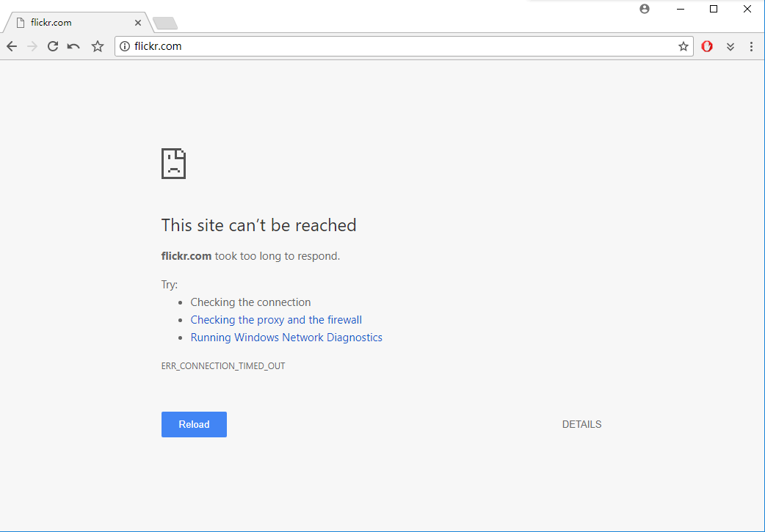Maximize the browser window
This screenshot has height=532, width=765.
(x=714, y=9)
